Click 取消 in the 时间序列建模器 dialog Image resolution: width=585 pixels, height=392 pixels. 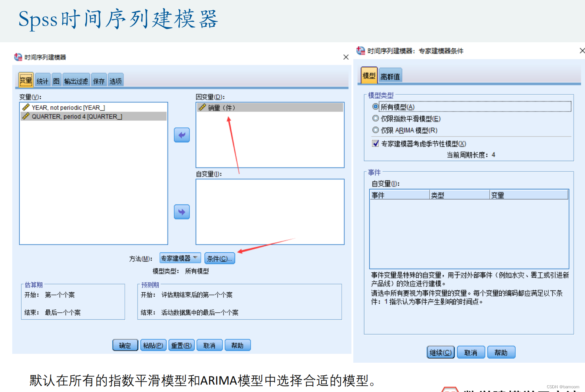(x=209, y=345)
